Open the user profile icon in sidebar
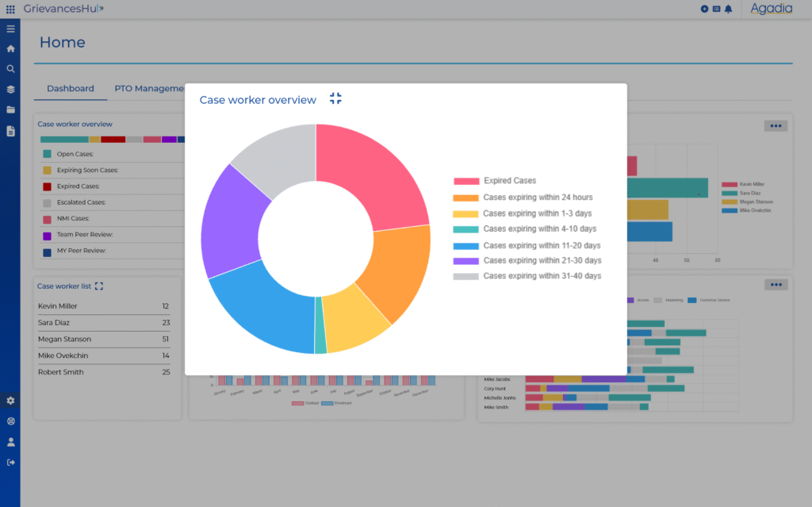This screenshot has width=812, height=507. tap(10, 442)
